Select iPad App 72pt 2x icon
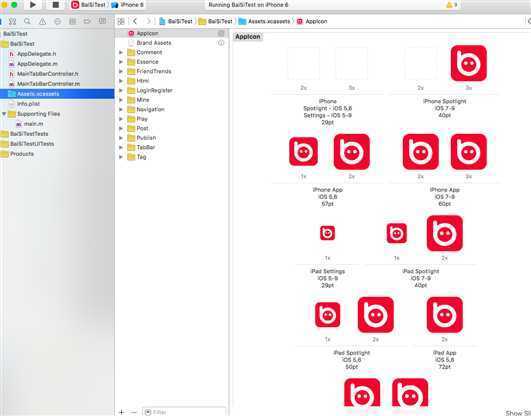This screenshot has width=531, height=416. pyautogui.click(x=445, y=315)
